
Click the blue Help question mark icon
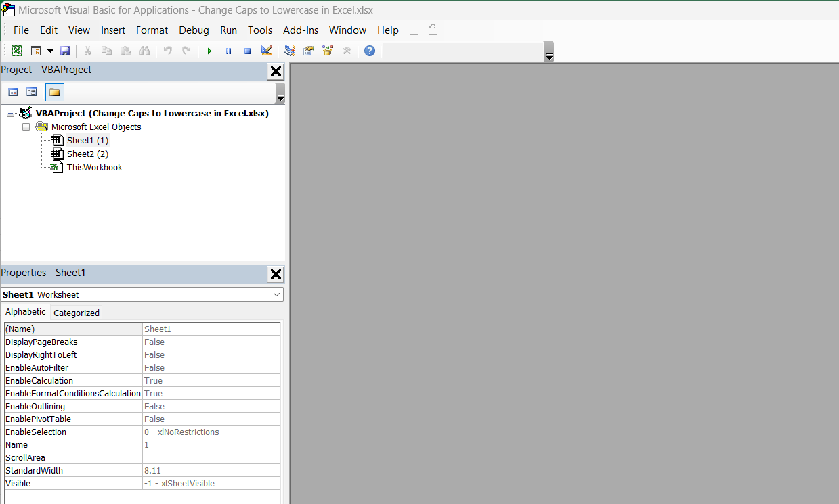(369, 51)
